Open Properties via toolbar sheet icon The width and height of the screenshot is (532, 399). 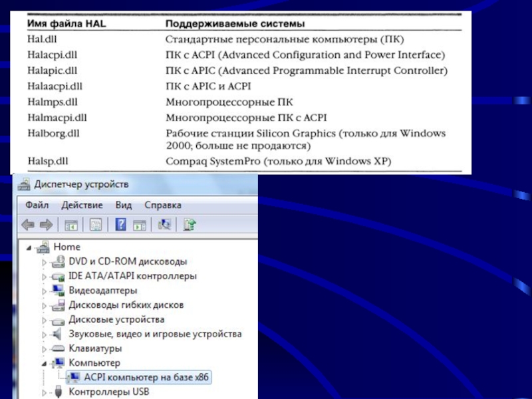[96, 225]
